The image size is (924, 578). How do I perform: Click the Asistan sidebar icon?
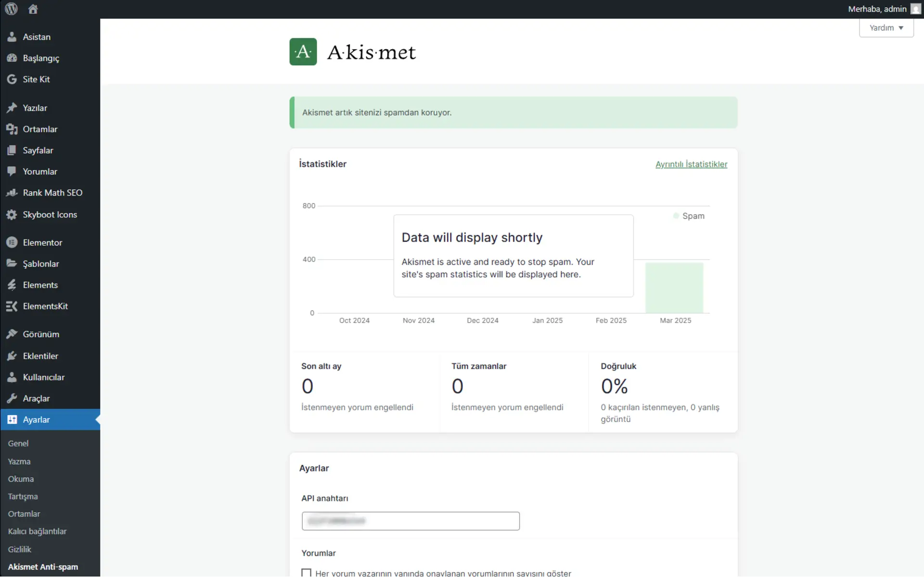(12, 37)
